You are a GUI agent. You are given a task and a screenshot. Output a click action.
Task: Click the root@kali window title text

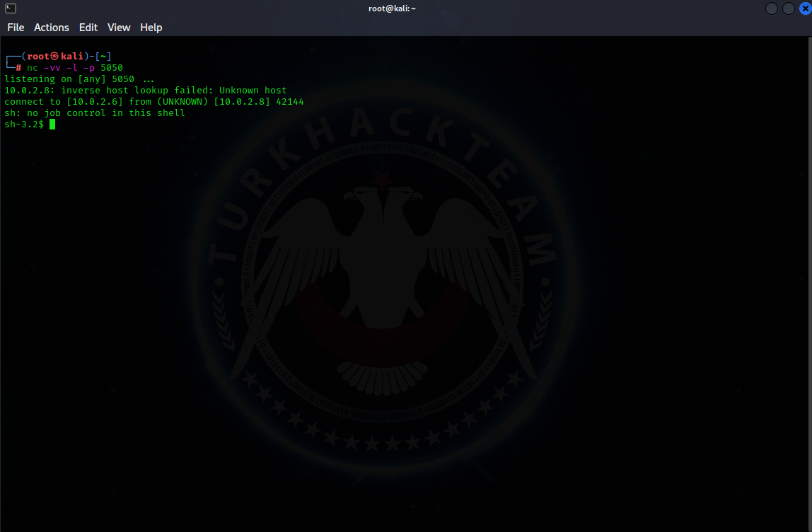tap(392, 8)
